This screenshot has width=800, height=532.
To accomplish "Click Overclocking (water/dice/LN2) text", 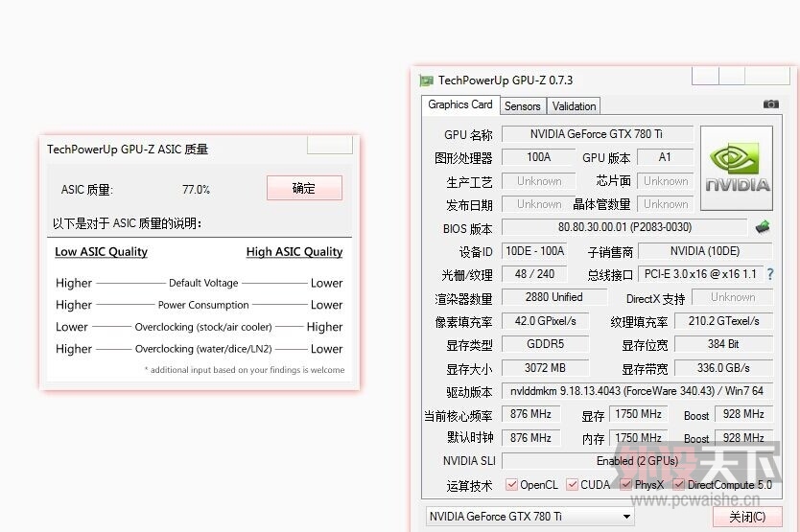I will [x=203, y=349].
